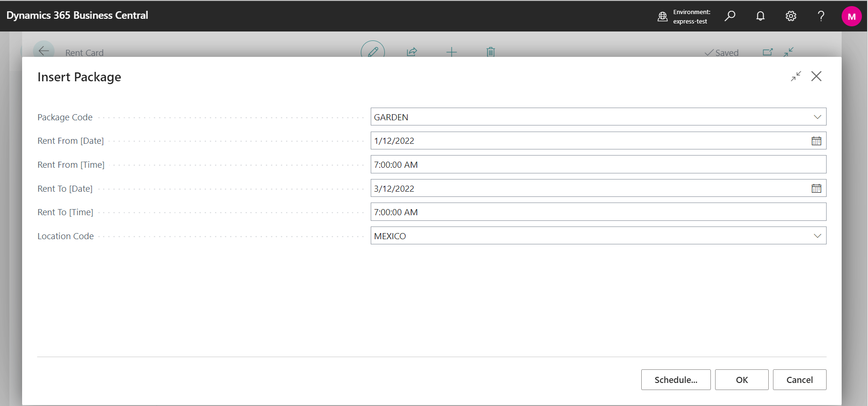Collapse the Insert Package dialog size

[796, 77]
